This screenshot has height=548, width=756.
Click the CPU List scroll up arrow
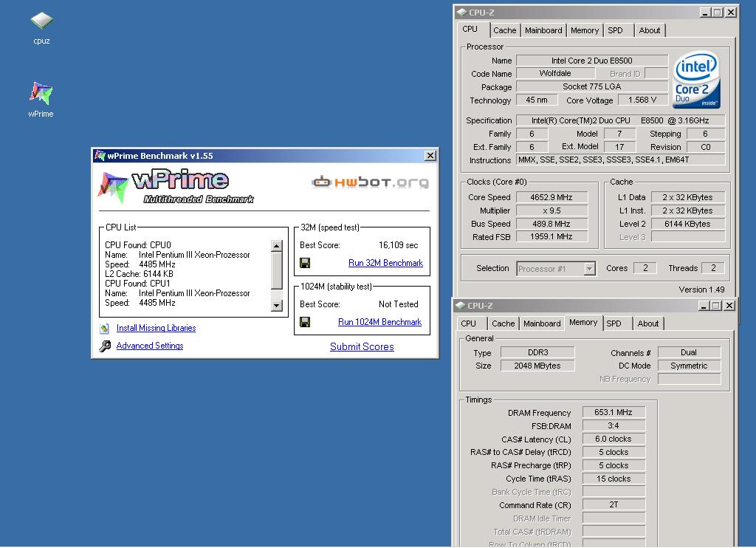pos(276,246)
